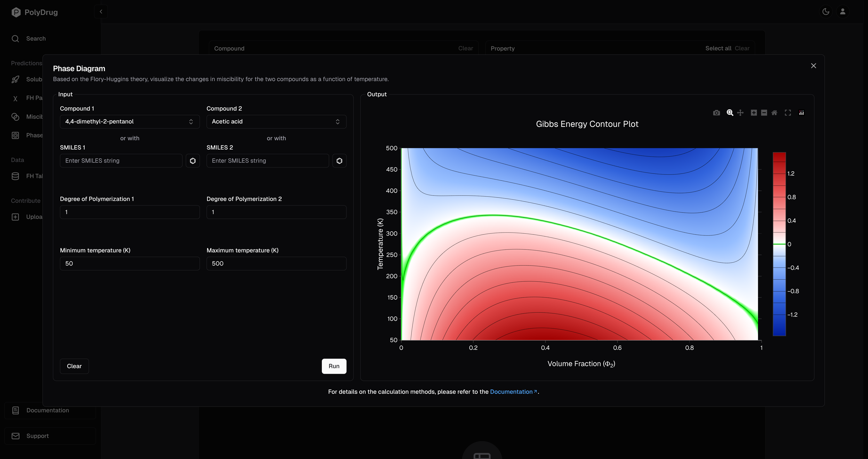Follow the Documentation link below plot

click(511, 391)
